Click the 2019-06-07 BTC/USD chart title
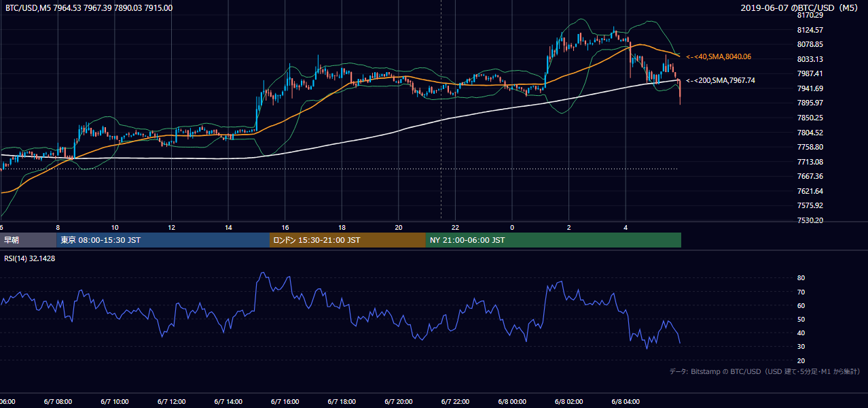 pos(800,8)
